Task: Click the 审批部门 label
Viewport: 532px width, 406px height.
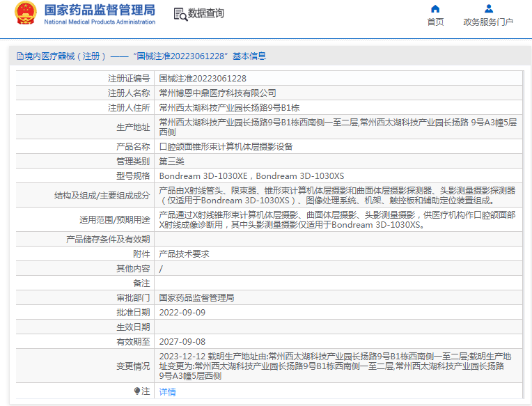Action: pyautogui.click(x=133, y=298)
